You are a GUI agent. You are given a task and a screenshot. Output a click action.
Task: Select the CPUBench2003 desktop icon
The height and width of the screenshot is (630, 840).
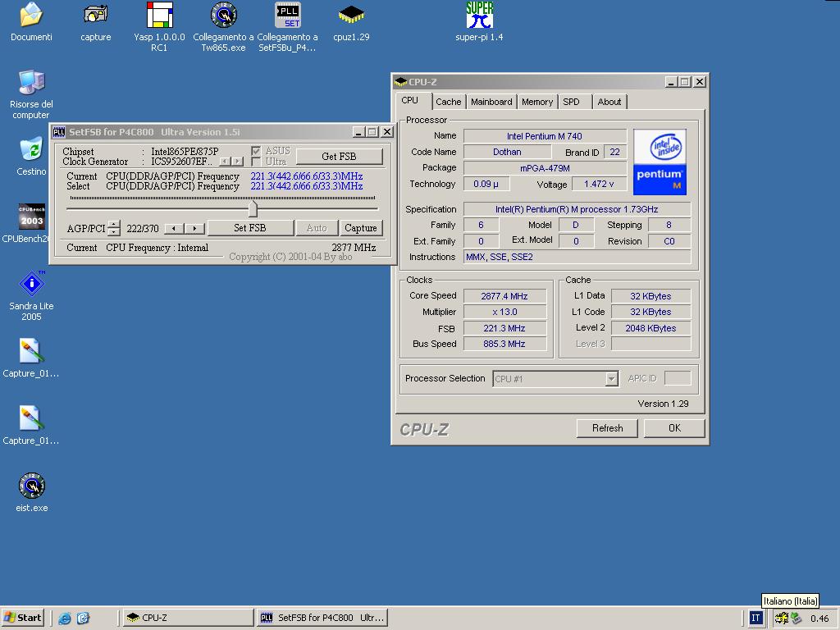(31, 223)
